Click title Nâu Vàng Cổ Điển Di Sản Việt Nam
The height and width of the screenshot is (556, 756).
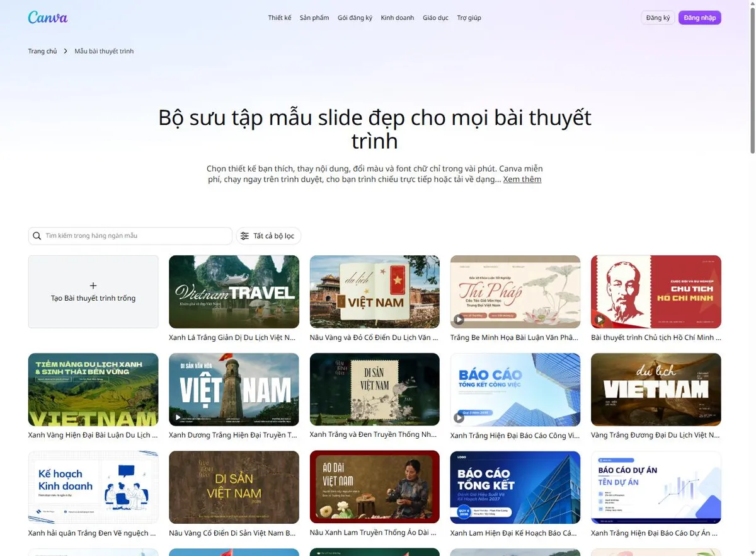(232, 533)
